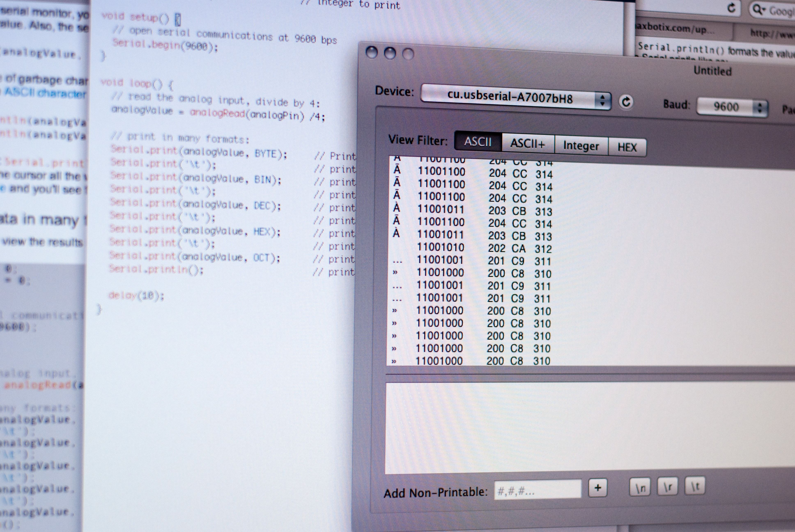Click the binary value 11001010
This screenshot has height=532, width=795.
pyautogui.click(x=440, y=247)
